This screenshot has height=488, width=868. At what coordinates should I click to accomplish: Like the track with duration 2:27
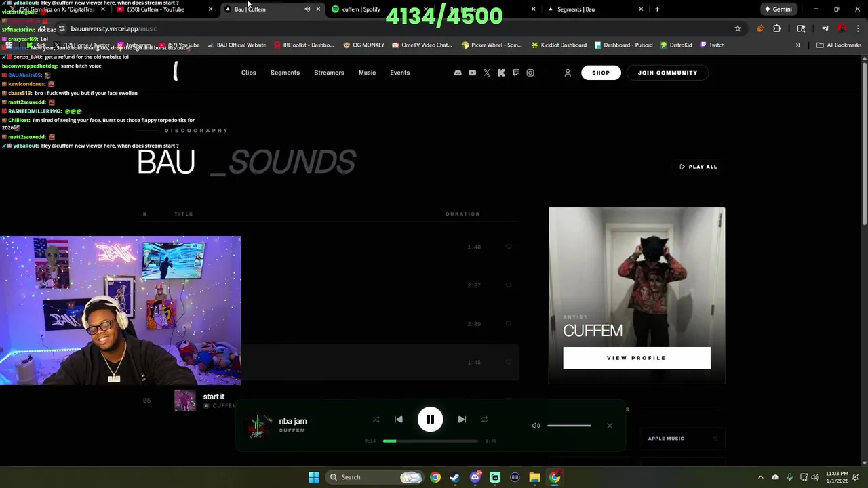[509, 285]
